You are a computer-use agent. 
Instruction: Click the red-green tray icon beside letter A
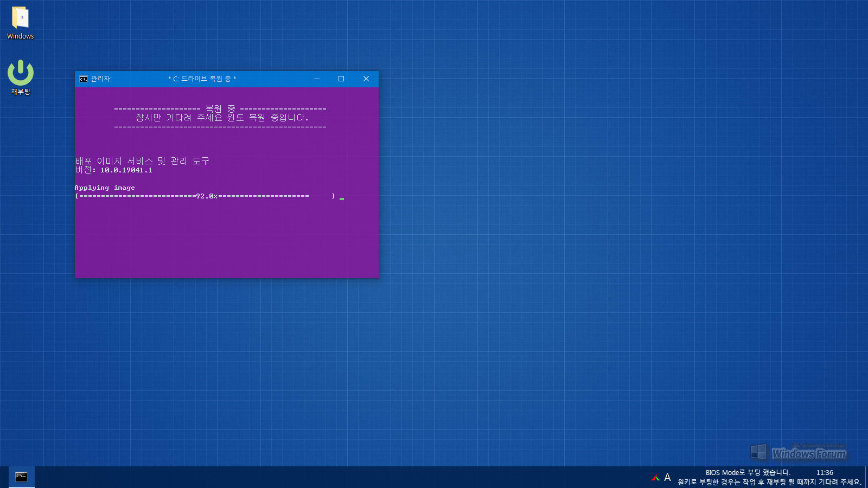pos(655,478)
